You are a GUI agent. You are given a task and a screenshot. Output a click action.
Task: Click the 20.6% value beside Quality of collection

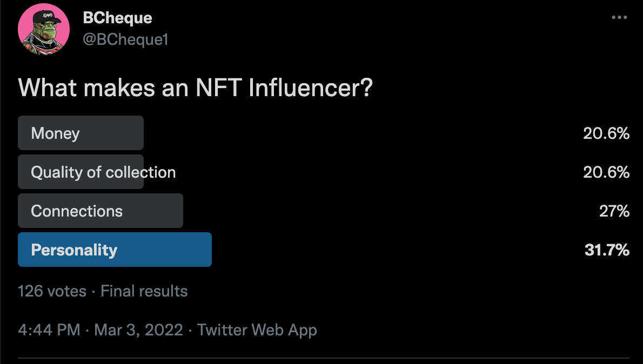pos(606,172)
